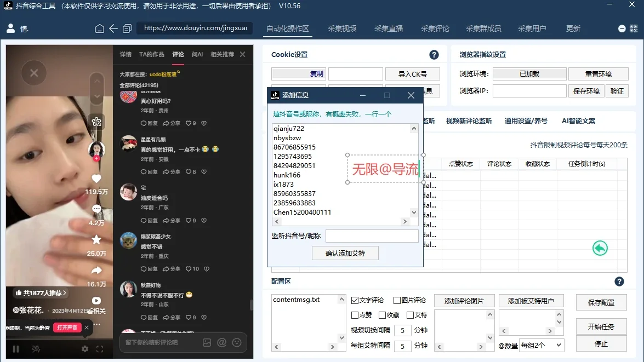644x362 pixels.
Task: Click the account list horizontal scrollbar
Action: (341, 222)
